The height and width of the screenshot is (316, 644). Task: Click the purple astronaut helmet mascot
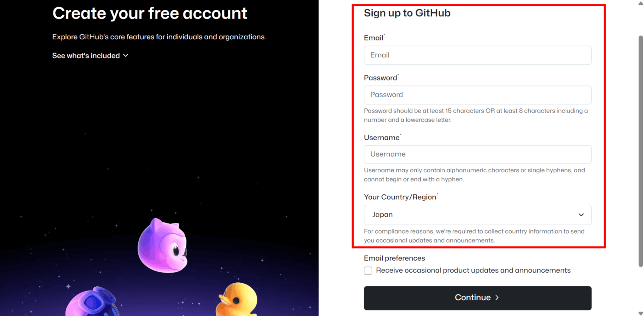pos(93,302)
